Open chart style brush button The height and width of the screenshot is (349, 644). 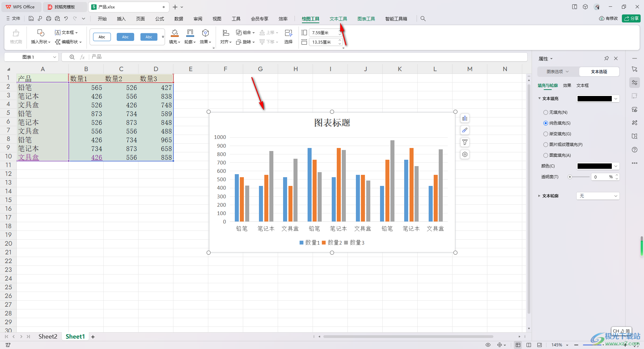pos(465,130)
